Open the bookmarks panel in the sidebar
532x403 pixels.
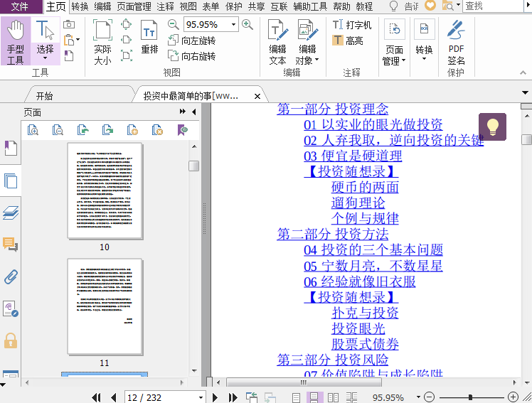(11, 149)
